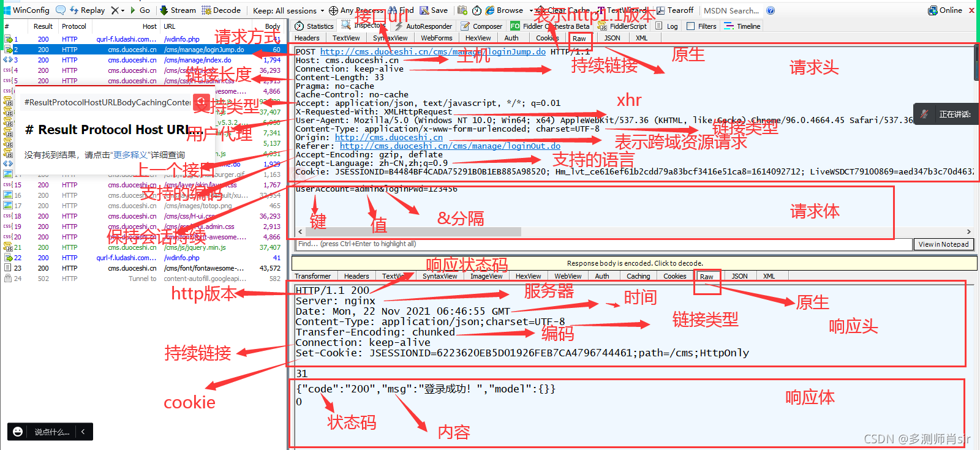Select session 1 wdinfo.php row
The height and width of the screenshot is (450, 980).
[143, 39]
